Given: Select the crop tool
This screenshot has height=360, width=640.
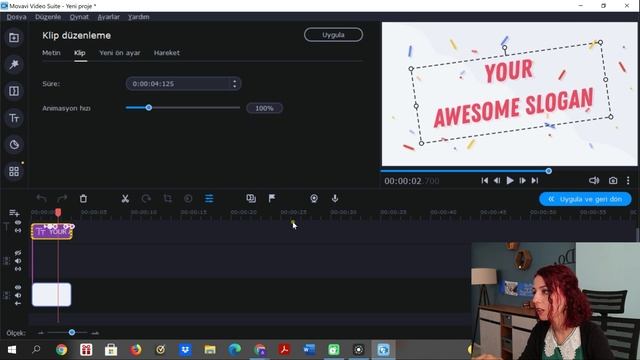Looking at the screenshot, I should click(x=167, y=198).
